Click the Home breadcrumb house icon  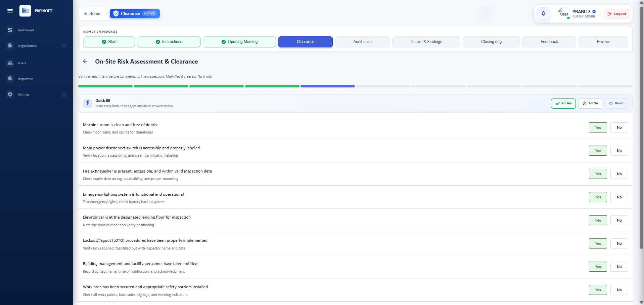click(x=86, y=14)
